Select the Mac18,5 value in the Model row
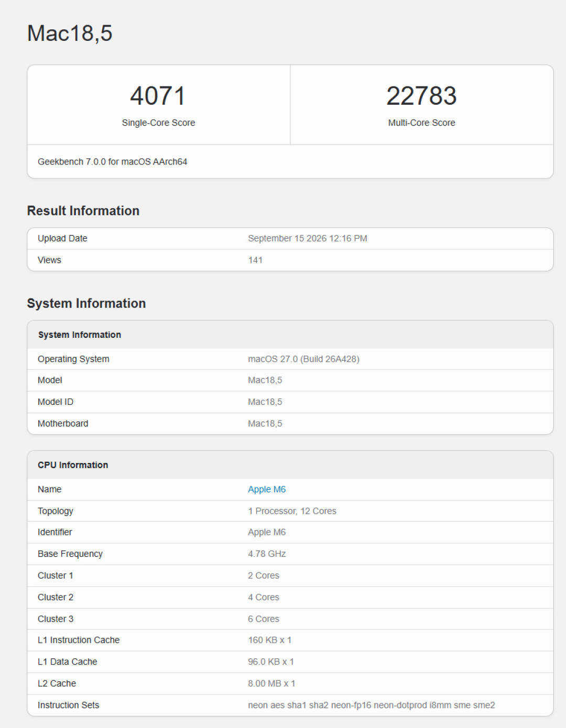This screenshot has height=728, width=566. point(265,380)
